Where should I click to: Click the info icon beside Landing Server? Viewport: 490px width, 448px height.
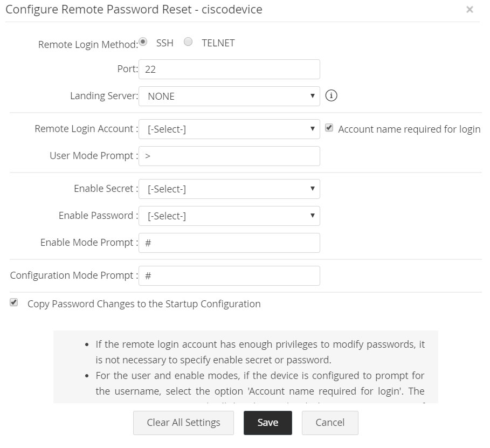[332, 95]
